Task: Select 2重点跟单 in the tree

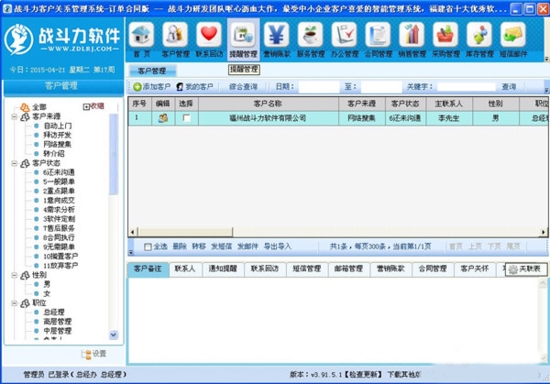Action: pos(59,191)
